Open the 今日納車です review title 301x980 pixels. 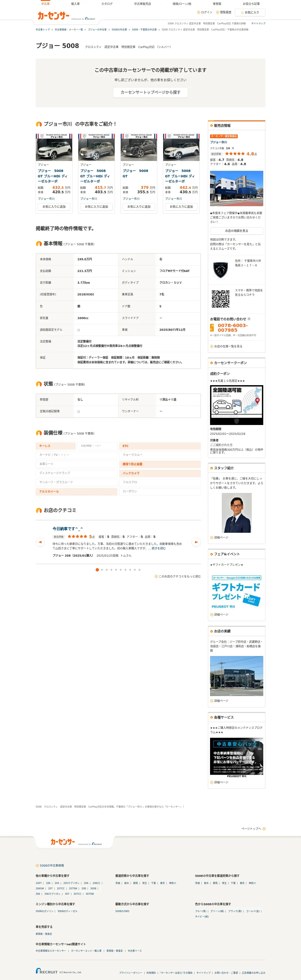[x=68, y=529]
